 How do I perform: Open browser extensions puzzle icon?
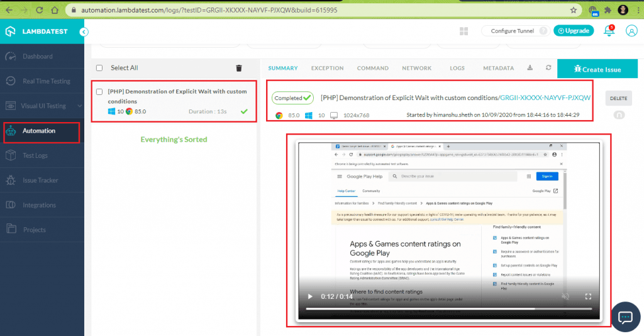click(x=608, y=10)
